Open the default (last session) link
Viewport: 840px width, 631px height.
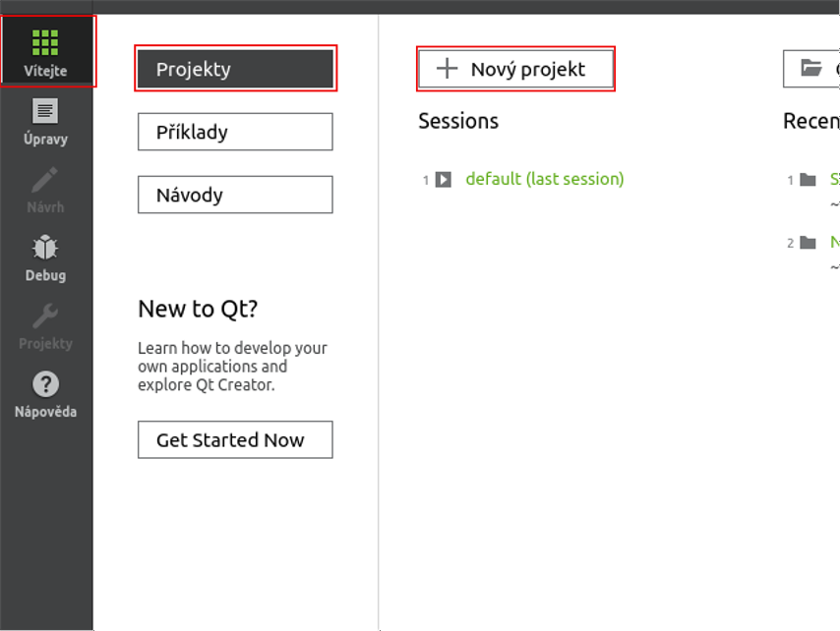(x=544, y=179)
